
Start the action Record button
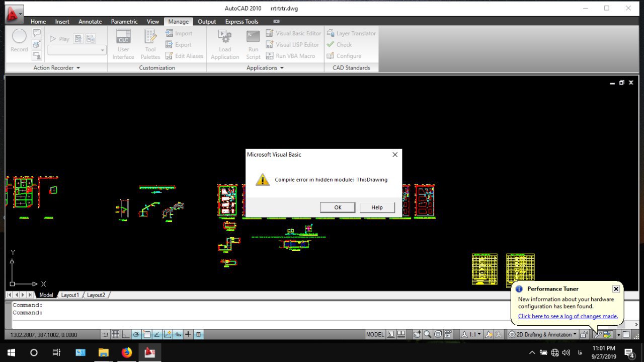[19, 40]
